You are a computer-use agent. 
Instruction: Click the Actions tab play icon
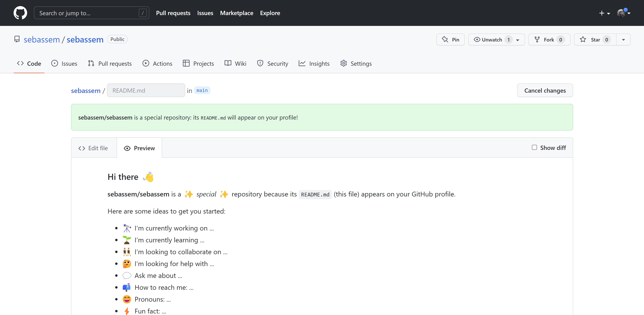pyautogui.click(x=146, y=63)
